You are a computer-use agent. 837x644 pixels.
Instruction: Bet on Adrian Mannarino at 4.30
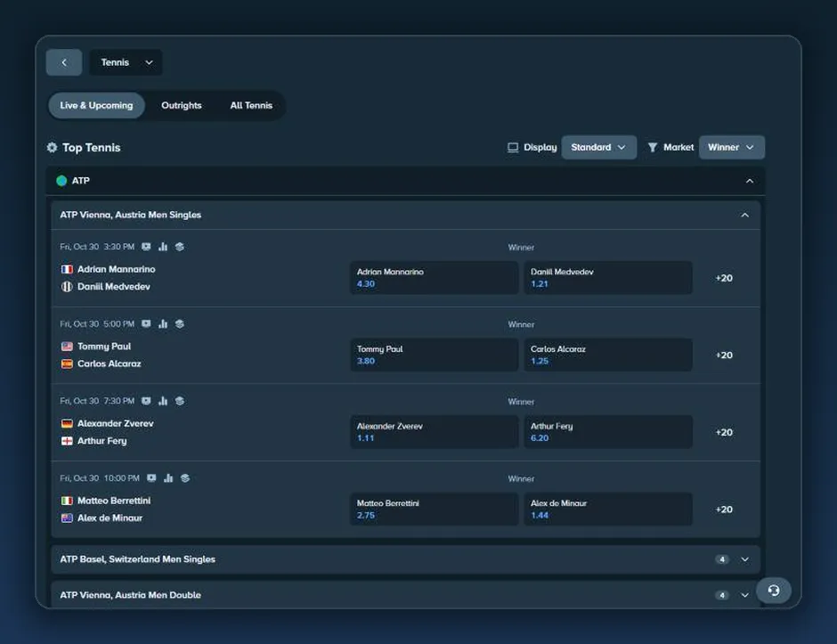click(434, 278)
